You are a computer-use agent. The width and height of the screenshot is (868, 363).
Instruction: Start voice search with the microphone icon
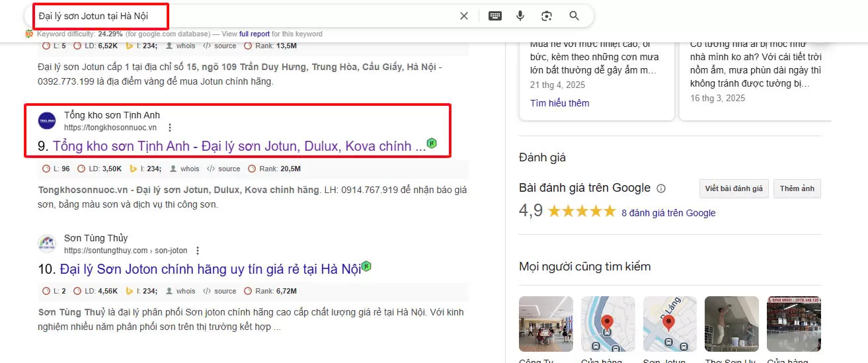coord(520,16)
